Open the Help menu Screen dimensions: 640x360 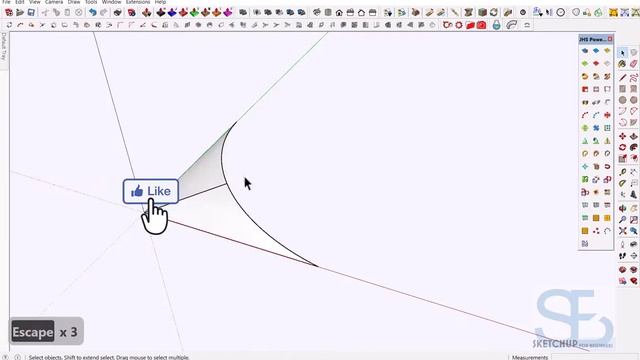160,2
